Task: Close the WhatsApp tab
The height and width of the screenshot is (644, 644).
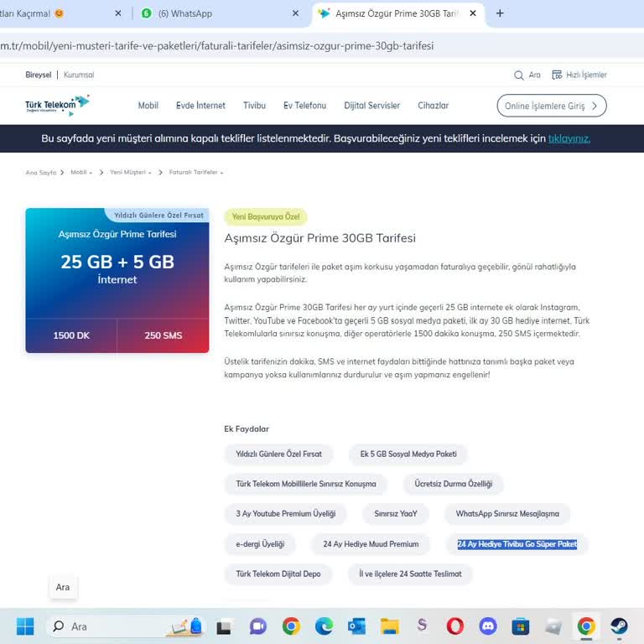Action: (295, 13)
